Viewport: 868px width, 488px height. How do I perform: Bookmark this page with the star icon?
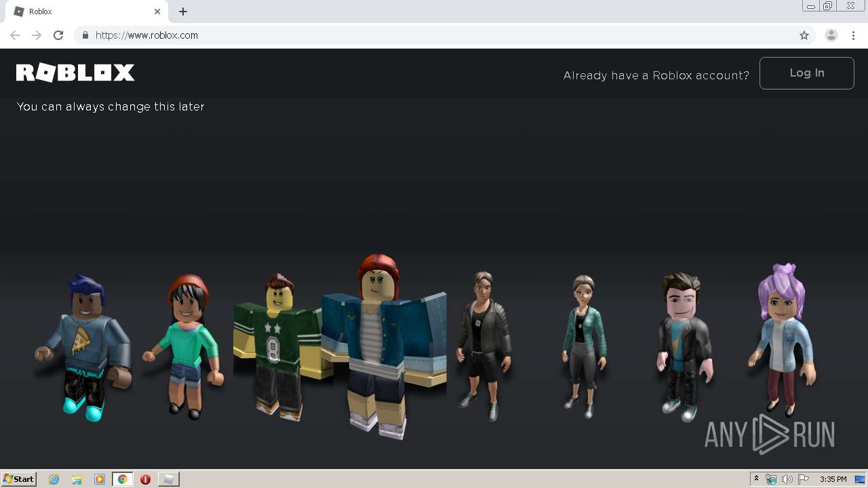(804, 35)
